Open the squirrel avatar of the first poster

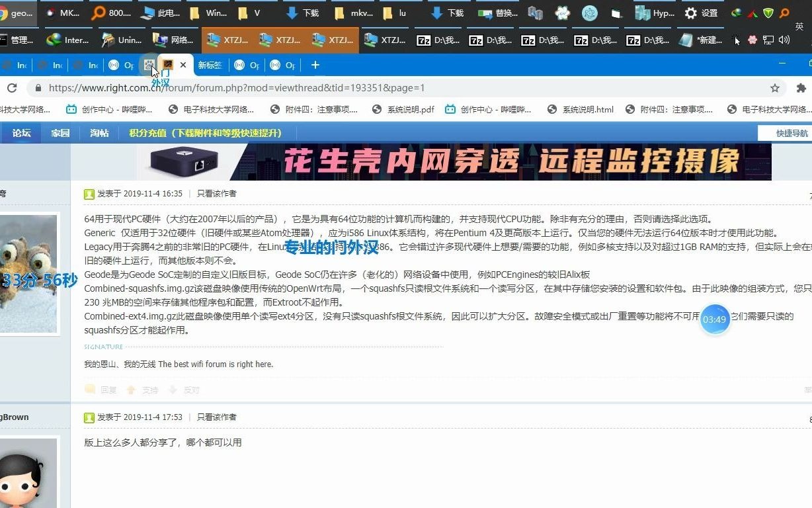coord(28,273)
